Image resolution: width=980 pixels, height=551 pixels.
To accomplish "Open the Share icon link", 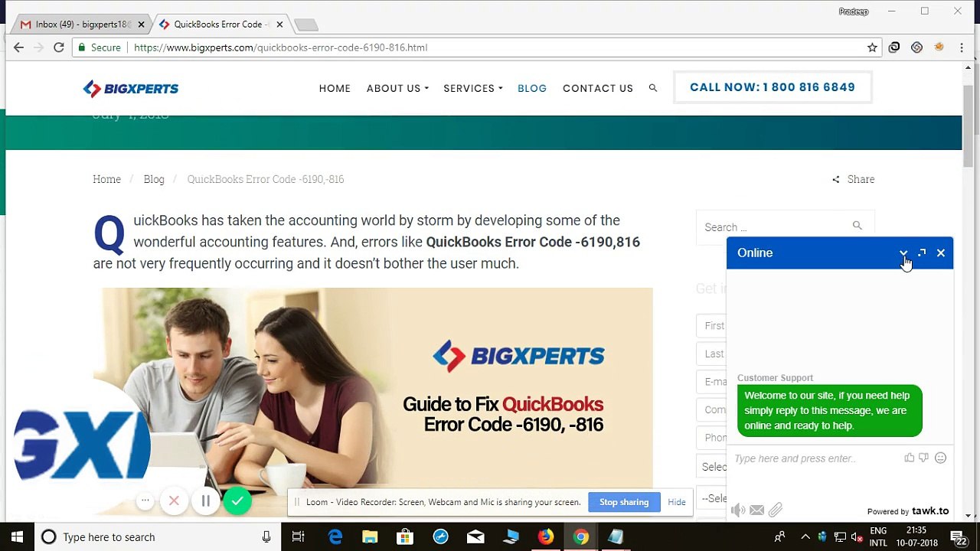I will pyautogui.click(x=853, y=179).
